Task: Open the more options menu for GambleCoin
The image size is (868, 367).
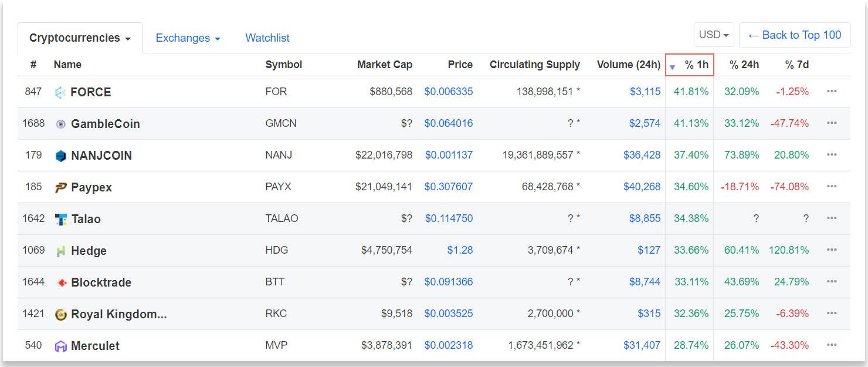Action: point(832,123)
